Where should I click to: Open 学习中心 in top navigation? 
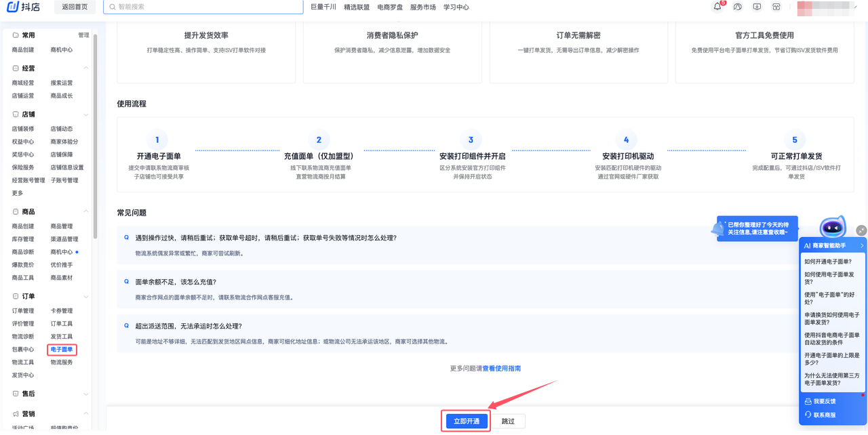456,7
